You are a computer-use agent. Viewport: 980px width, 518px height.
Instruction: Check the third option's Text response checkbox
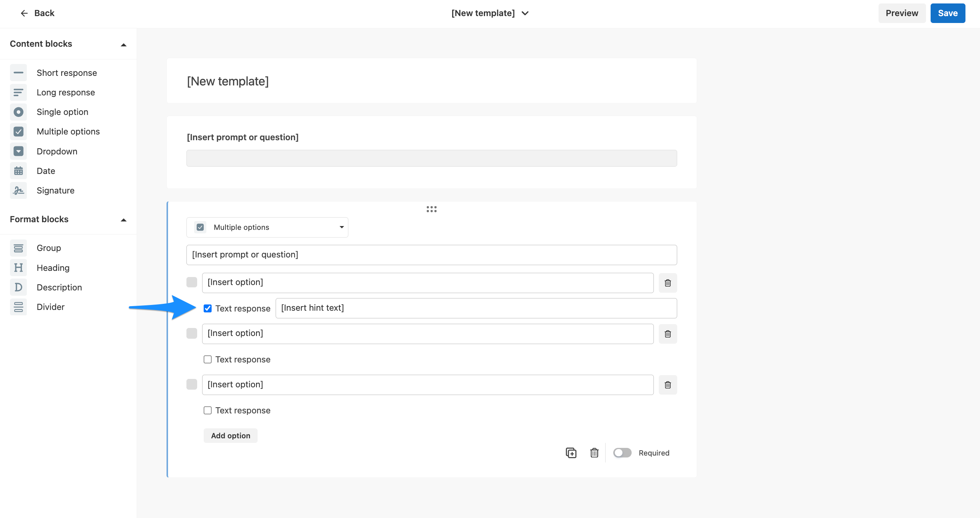click(207, 410)
